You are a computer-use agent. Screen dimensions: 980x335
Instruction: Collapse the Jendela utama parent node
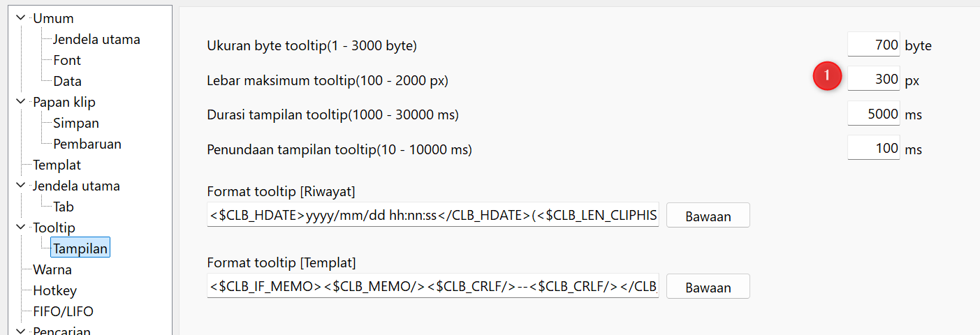[x=20, y=186]
